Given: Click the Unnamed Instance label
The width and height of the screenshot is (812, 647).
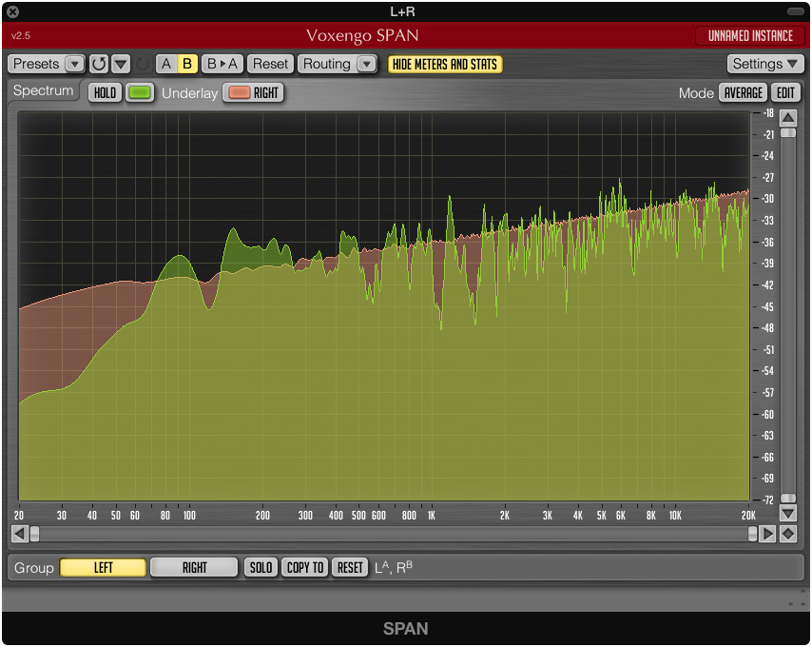Looking at the screenshot, I should [750, 36].
